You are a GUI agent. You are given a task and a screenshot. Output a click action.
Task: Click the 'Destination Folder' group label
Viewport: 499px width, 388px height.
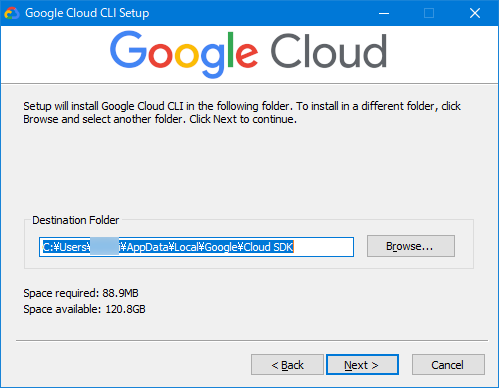[75, 220]
